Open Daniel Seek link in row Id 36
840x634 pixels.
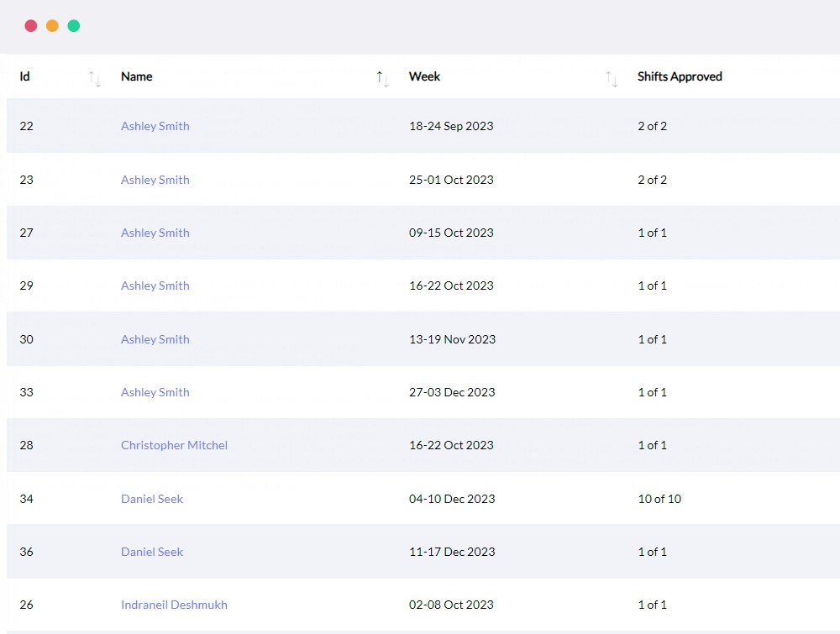(x=152, y=552)
